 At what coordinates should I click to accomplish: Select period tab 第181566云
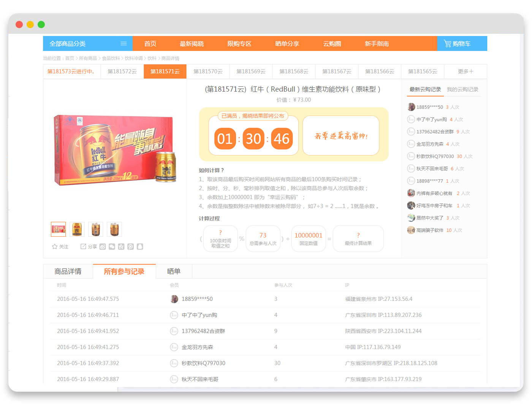380,71
